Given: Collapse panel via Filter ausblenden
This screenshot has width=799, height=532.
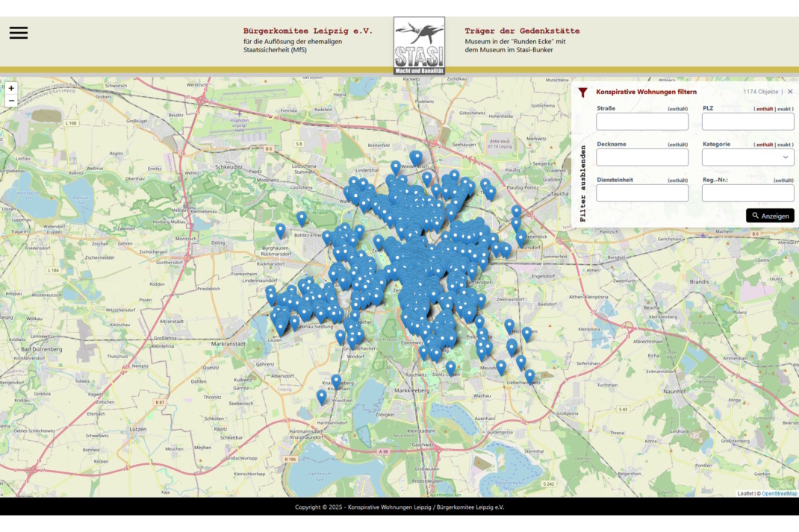Looking at the screenshot, I should pos(583,184).
